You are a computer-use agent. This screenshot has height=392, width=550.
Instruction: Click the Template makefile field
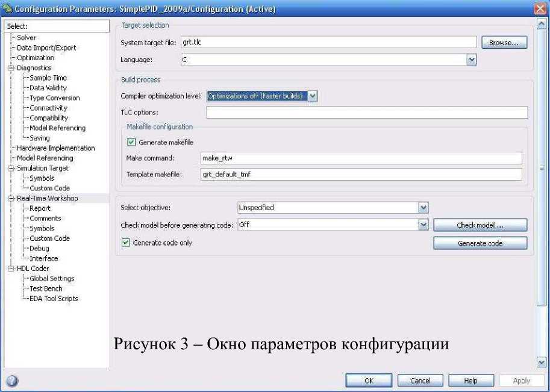pyautogui.click(x=361, y=174)
